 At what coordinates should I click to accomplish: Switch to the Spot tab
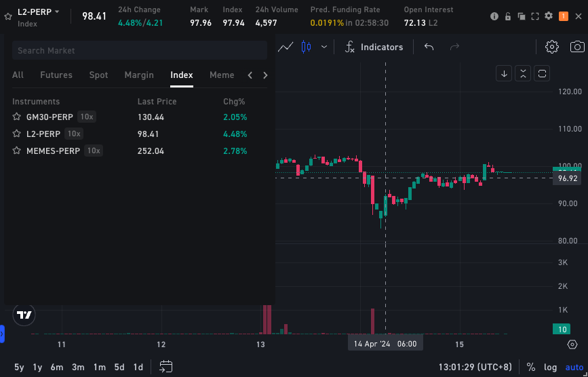click(98, 75)
